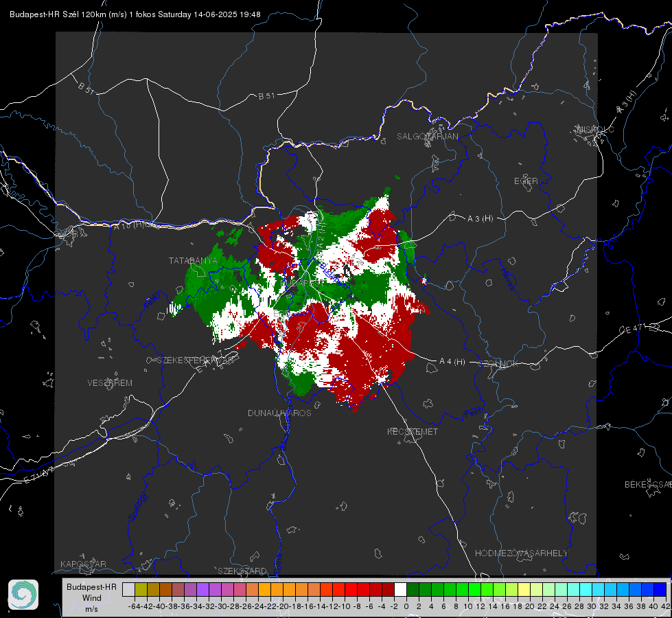The image size is (672, 618).
Task: Click the SZÉKESFEHÉRVÁR city label
Action: tap(195, 360)
